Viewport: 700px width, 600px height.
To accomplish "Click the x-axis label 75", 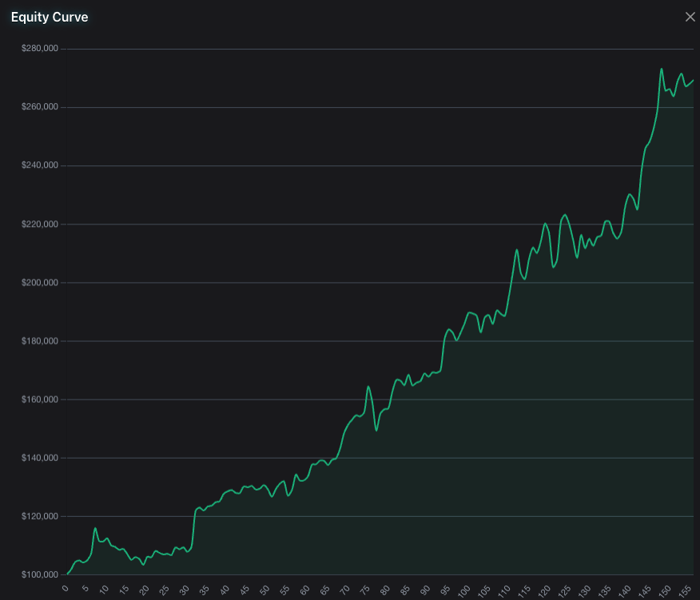I will 364,590.
